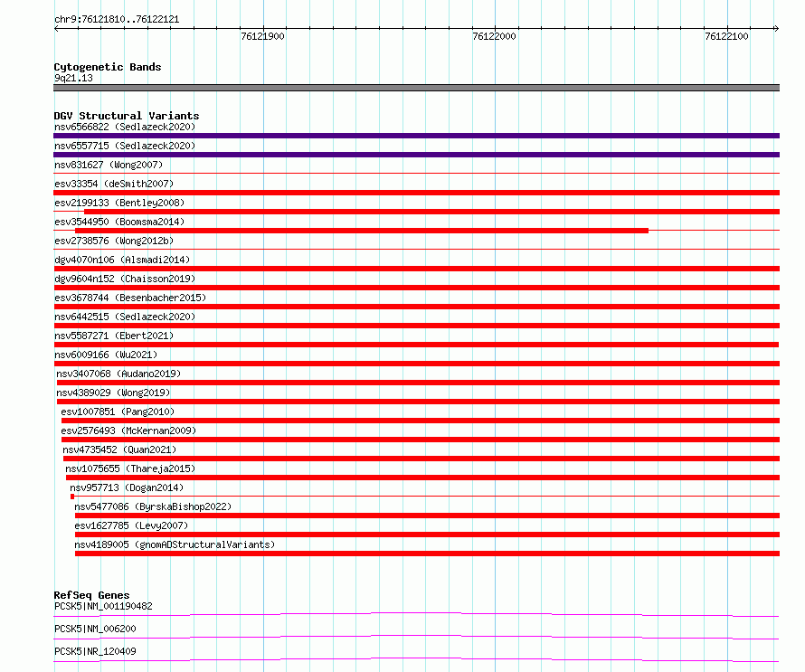805x672 pixels.
Task: Click the chr9:76121810..76122121 coordinate label
Action: 117,20
